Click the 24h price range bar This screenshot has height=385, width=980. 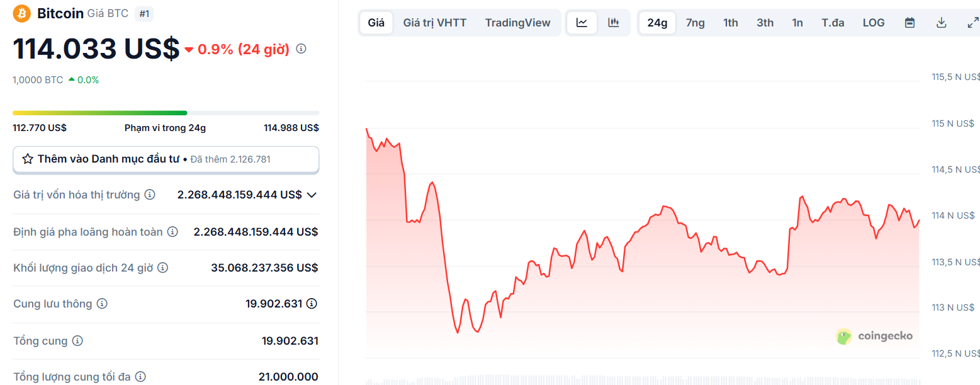[x=166, y=113]
